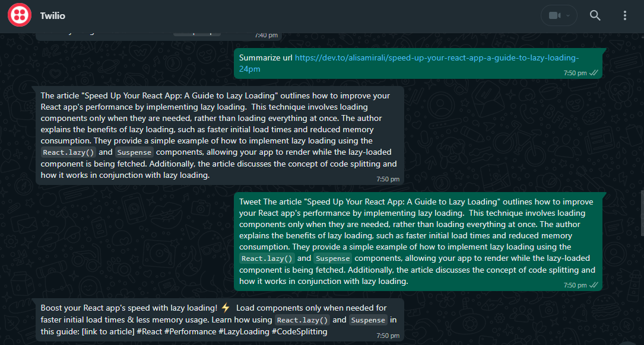Click read ticks on the sent Tweet message

coord(594,285)
